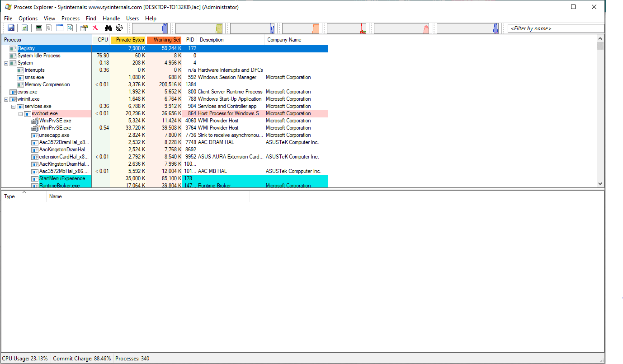Viewport: 623px width, 364px height.
Task: Sort by the CPU column header
Action: pyautogui.click(x=101, y=40)
